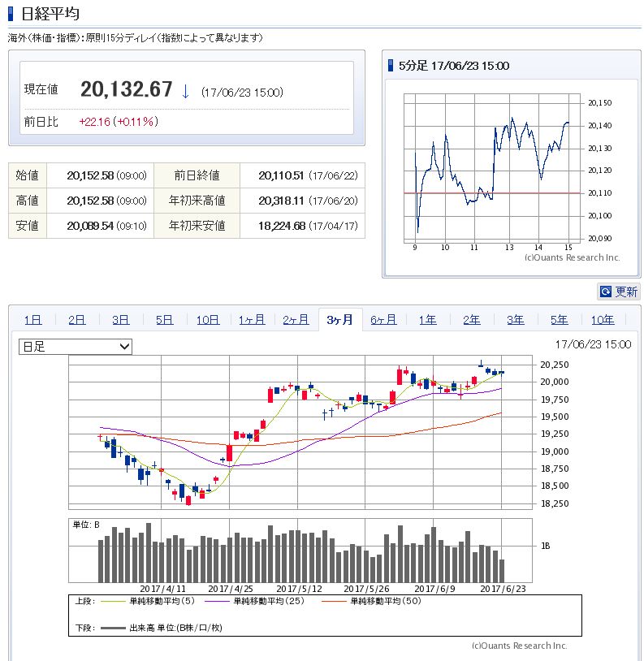Click the orange 単純移動平均(50) legend line

[x=335, y=602]
